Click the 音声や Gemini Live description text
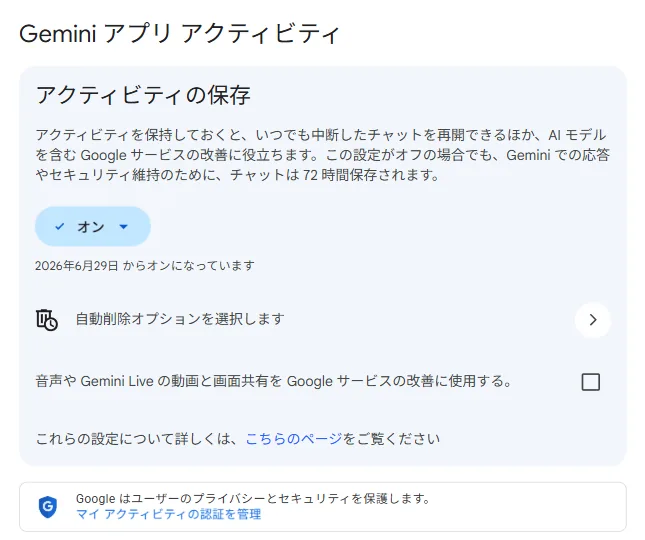This screenshot has height=540, width=645. coord(274,381)
